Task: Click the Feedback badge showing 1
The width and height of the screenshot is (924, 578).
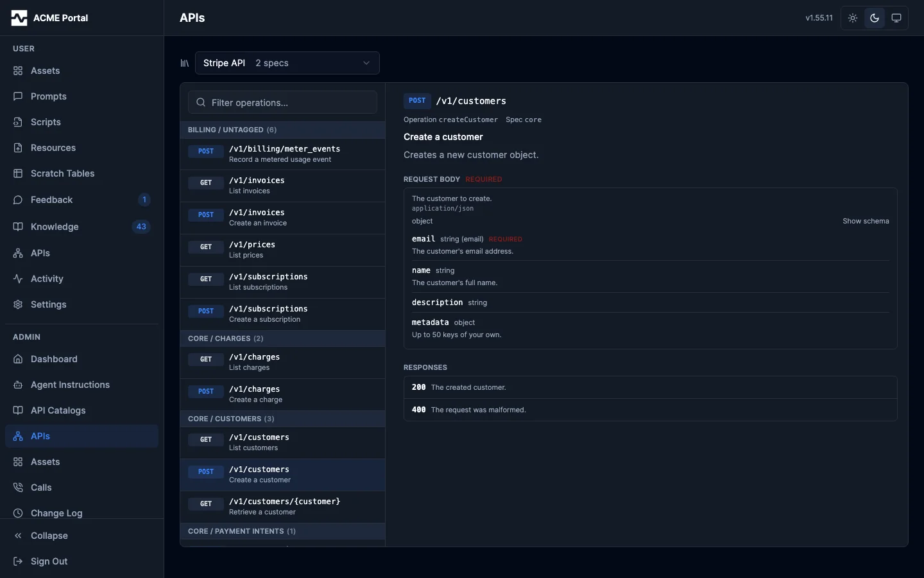Action: [144, 200]
